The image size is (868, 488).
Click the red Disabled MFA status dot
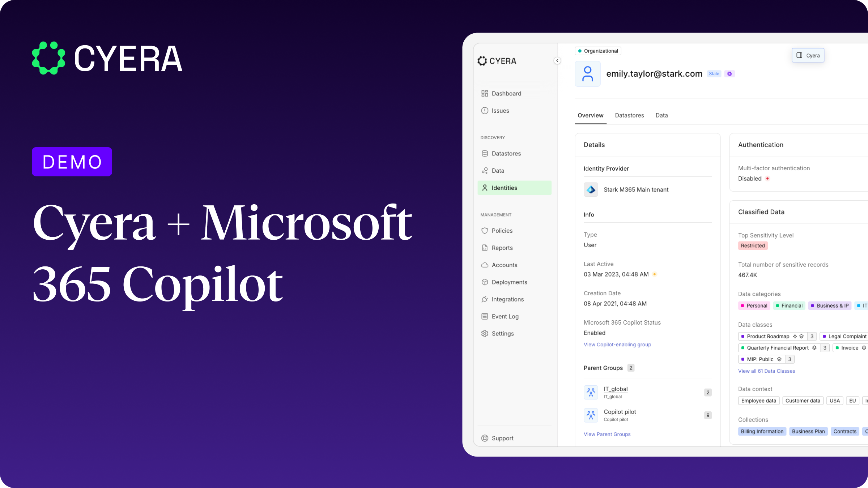[x=767, y=179]
